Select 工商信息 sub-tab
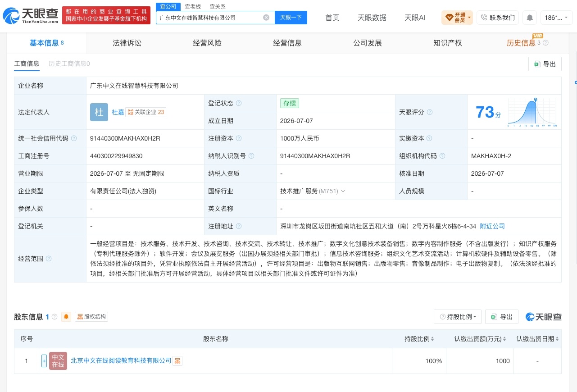 (27, 64)
